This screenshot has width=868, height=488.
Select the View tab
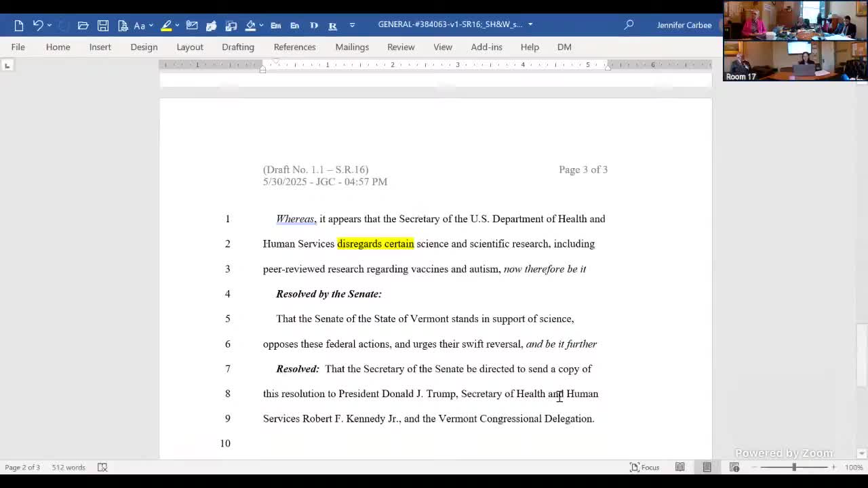443,47
